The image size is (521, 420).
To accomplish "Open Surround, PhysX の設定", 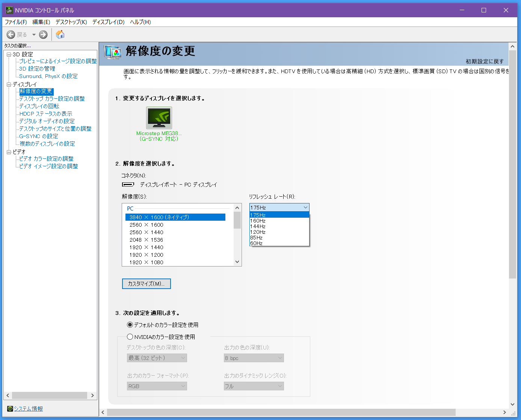I will 48,76.
